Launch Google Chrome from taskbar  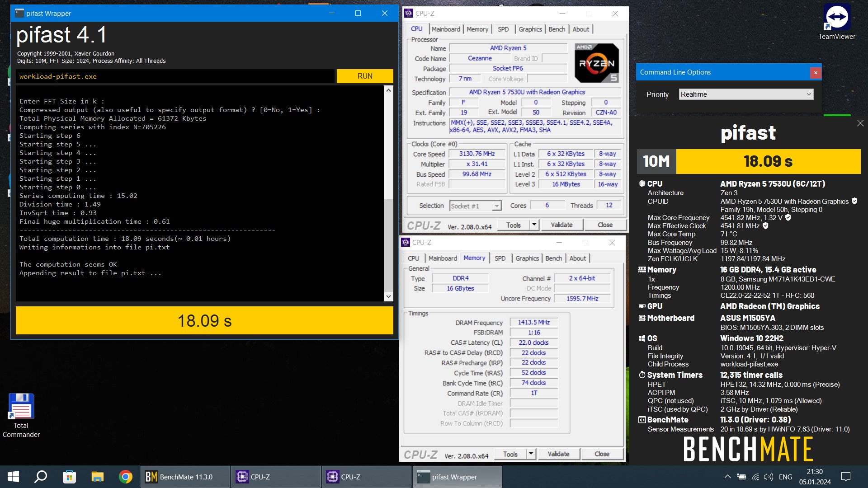pos(126,477)
